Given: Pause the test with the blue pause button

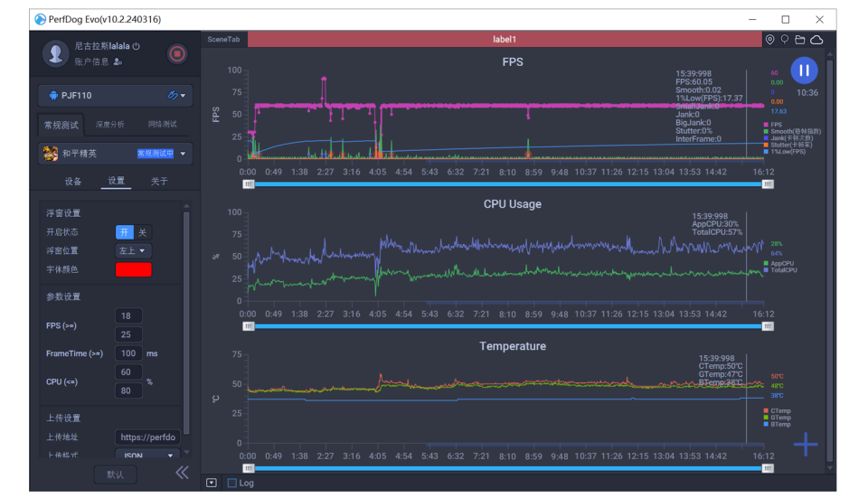Looking at the screenshot, I should 804,70.
